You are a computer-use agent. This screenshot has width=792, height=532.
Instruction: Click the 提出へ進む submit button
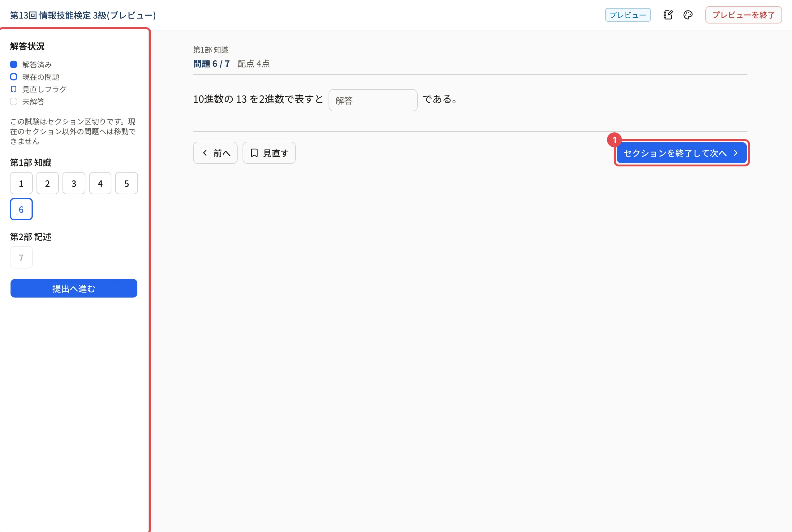(x=74, y=288)
